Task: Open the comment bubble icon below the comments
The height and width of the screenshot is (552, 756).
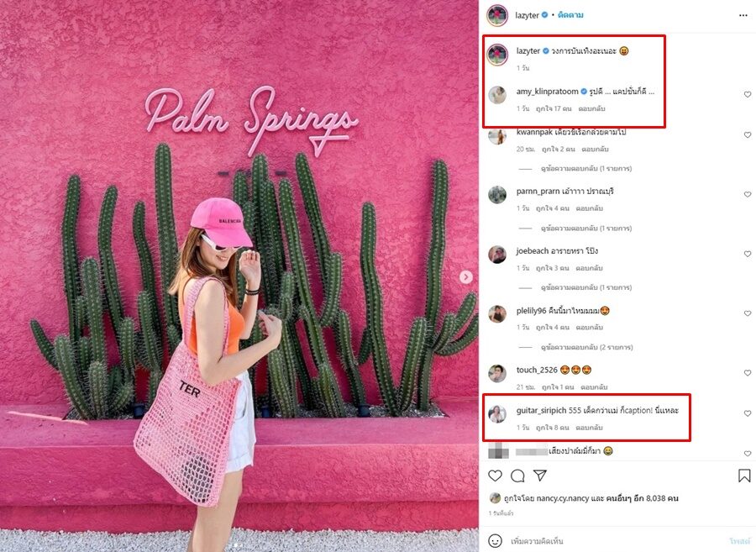Action: point(517,476)
